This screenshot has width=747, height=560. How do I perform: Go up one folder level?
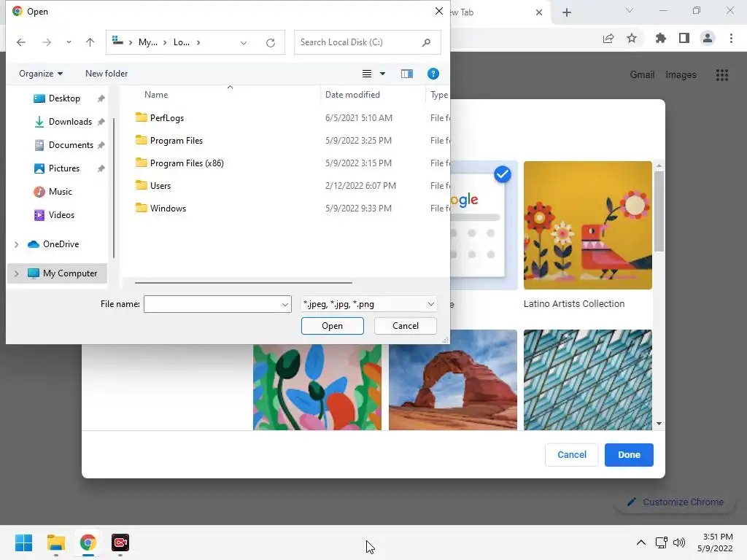[90, 42]
